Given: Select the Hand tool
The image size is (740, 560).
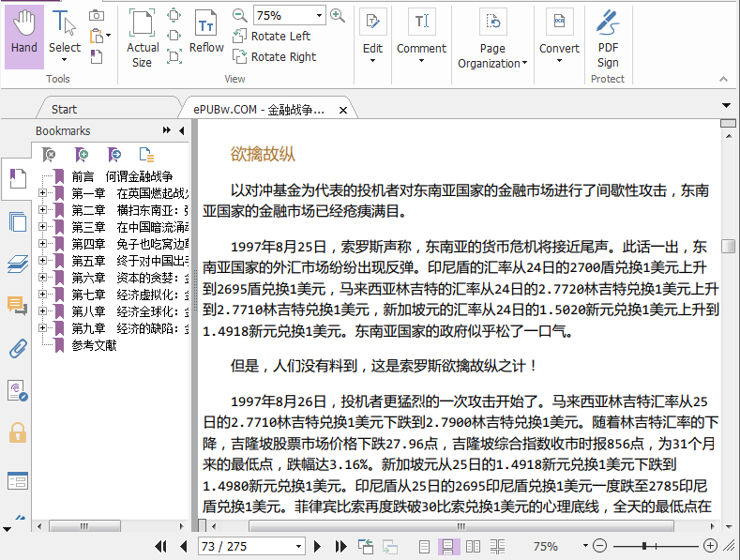Looking at the screenshot, I should point(24,37).
